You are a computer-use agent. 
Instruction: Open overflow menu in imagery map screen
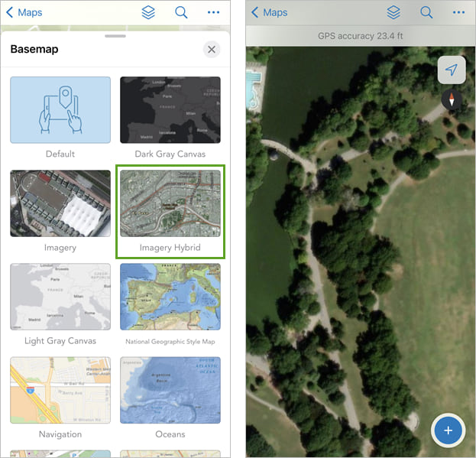458,12
